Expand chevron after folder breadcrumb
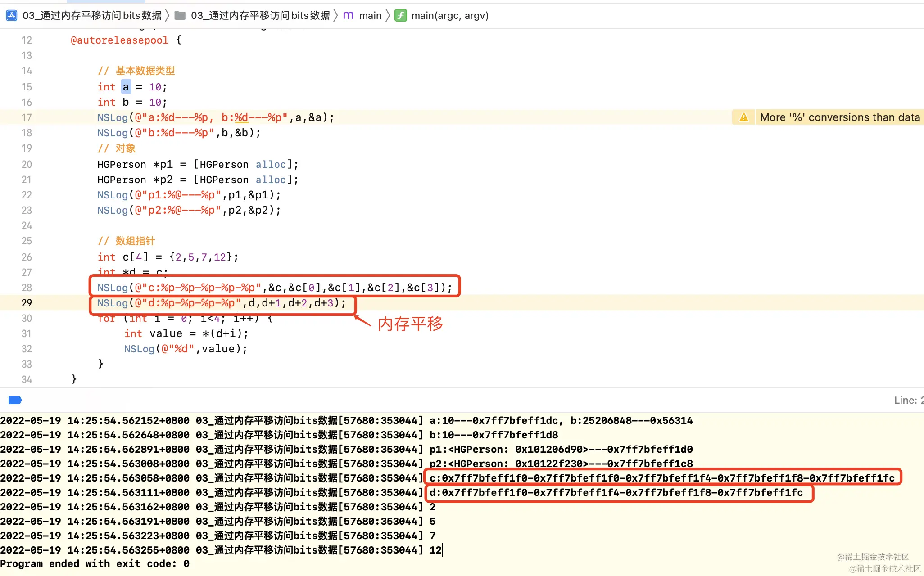 coord(335,16)
